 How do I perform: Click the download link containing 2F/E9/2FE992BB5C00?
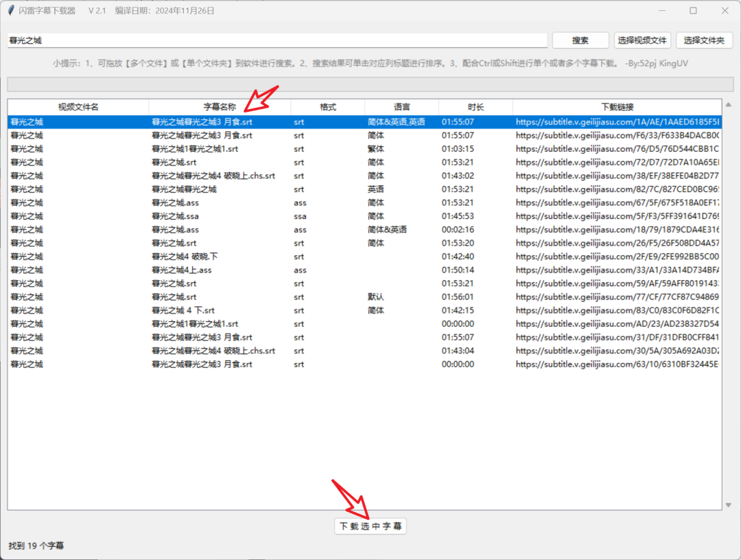point(617,257)
